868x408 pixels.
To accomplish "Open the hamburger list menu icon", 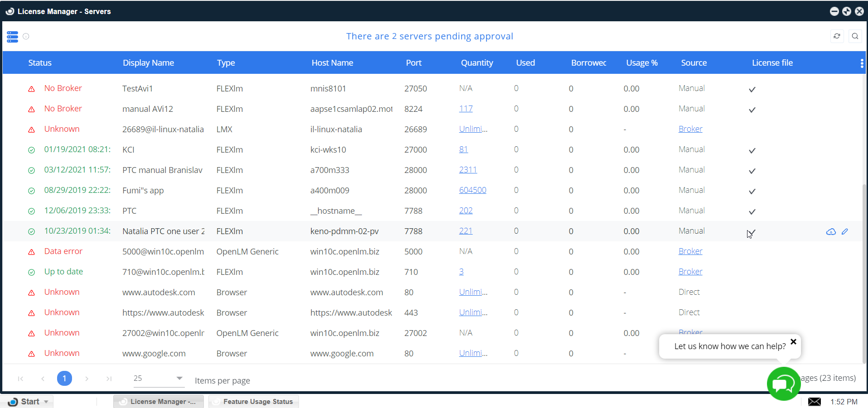I will coord(13,37).
